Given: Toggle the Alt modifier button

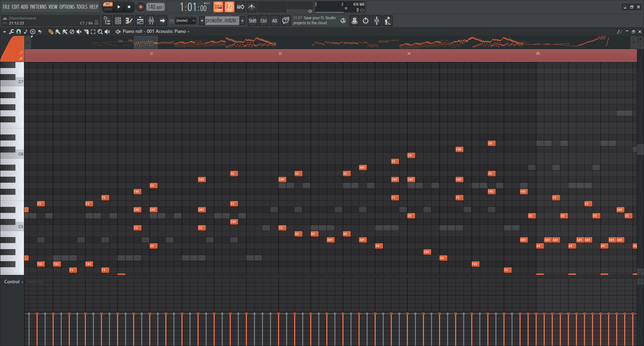Looking at the screenshot, I should [275, 21].
